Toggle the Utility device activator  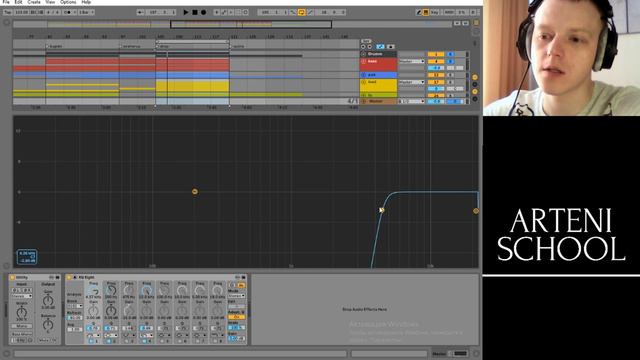point(12,277)
